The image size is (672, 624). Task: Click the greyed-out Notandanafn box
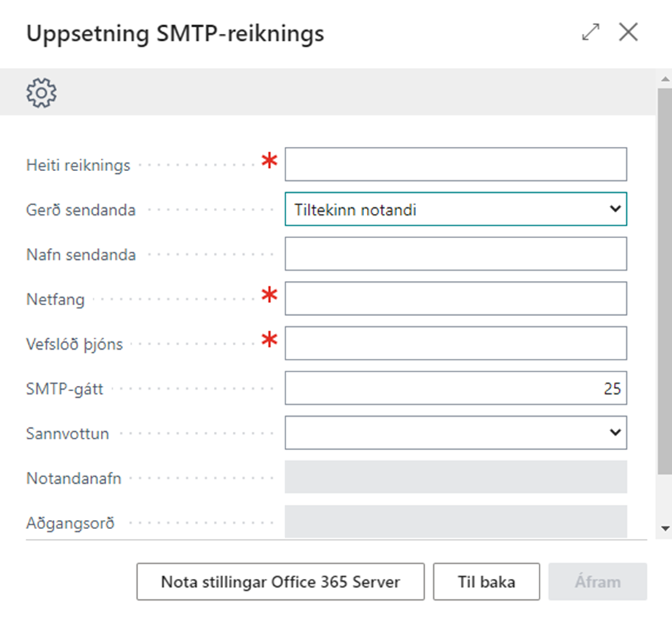tap(455, 477)
